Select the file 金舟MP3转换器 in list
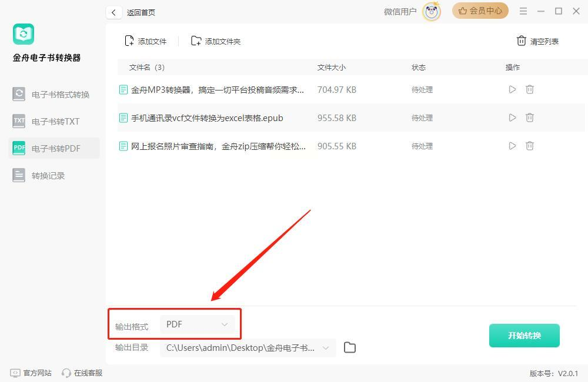 (217, 90)
